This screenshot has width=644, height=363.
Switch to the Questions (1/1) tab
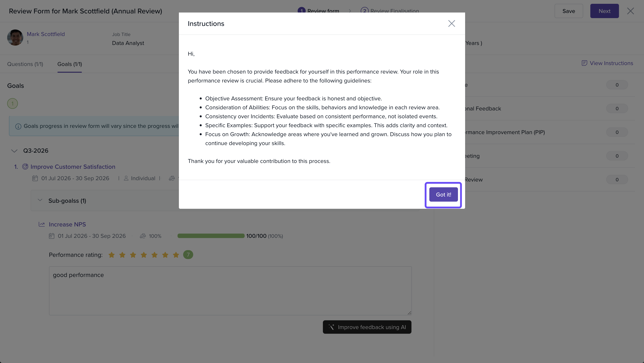click(x=25, y=64)
